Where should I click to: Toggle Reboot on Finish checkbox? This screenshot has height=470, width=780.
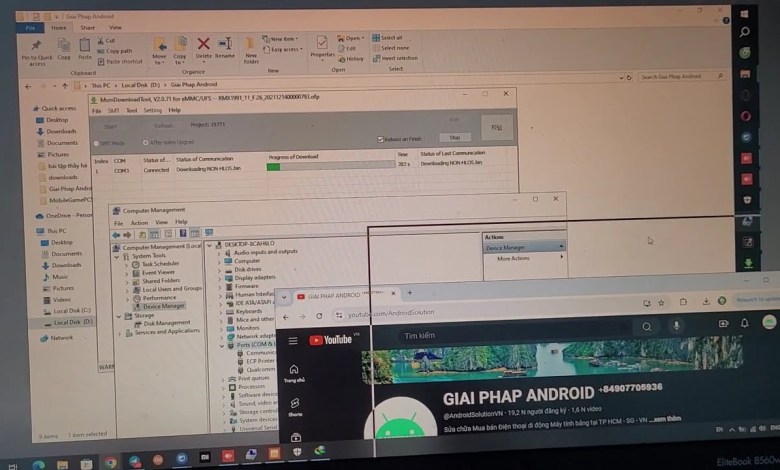click(x=381, y=139)
